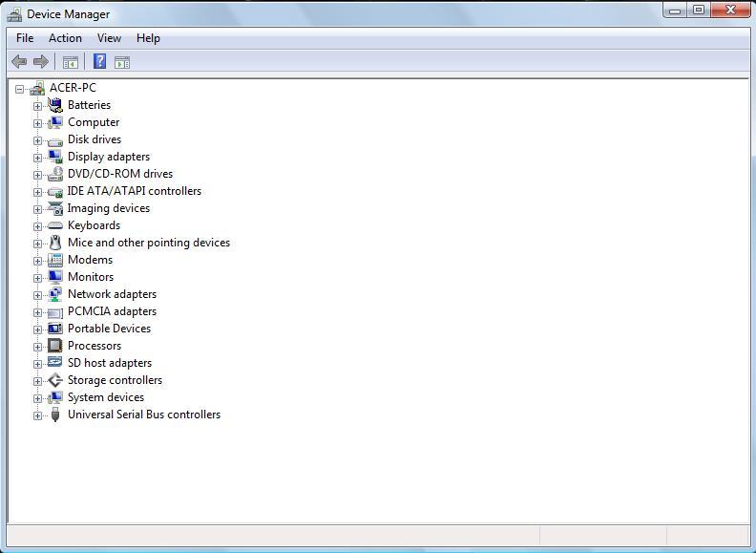Select the Storage controllers entry
Screen dimensions: 756x553
[115, 380]
